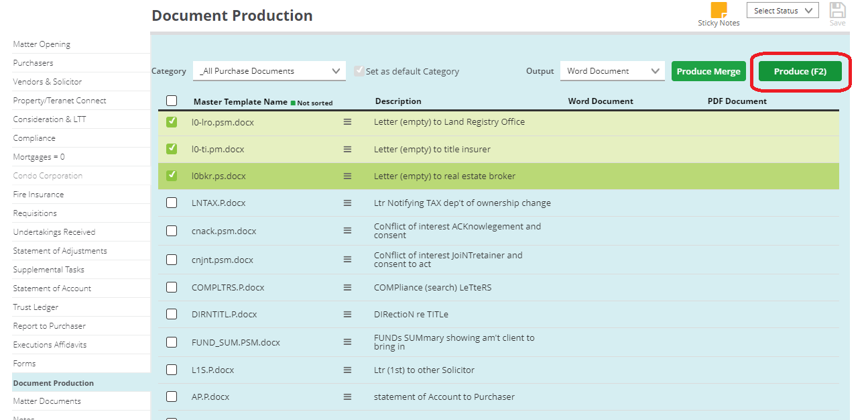
Task: Open Statement of Account section
Action: pos(52,288)
